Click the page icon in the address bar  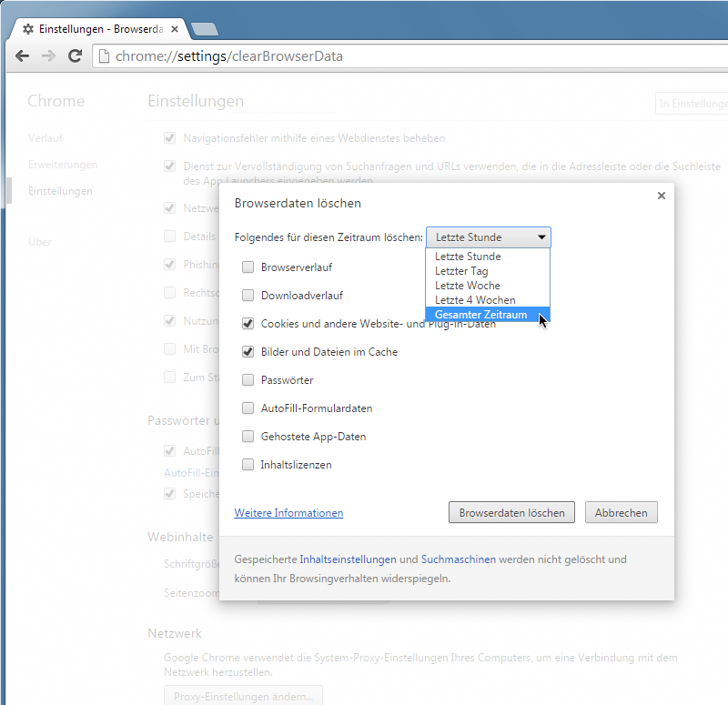(x=105, y=56)
